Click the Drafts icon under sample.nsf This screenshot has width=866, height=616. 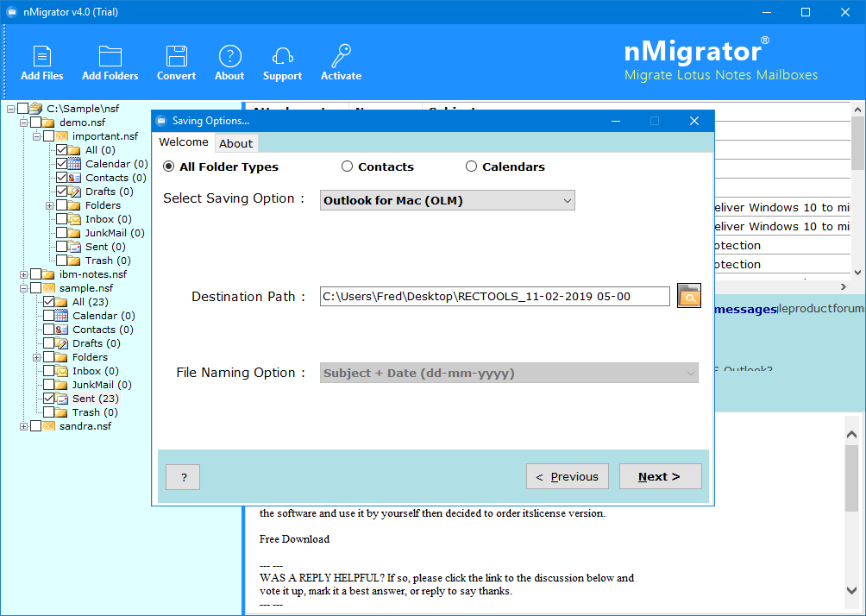click(x=61, y=343)
